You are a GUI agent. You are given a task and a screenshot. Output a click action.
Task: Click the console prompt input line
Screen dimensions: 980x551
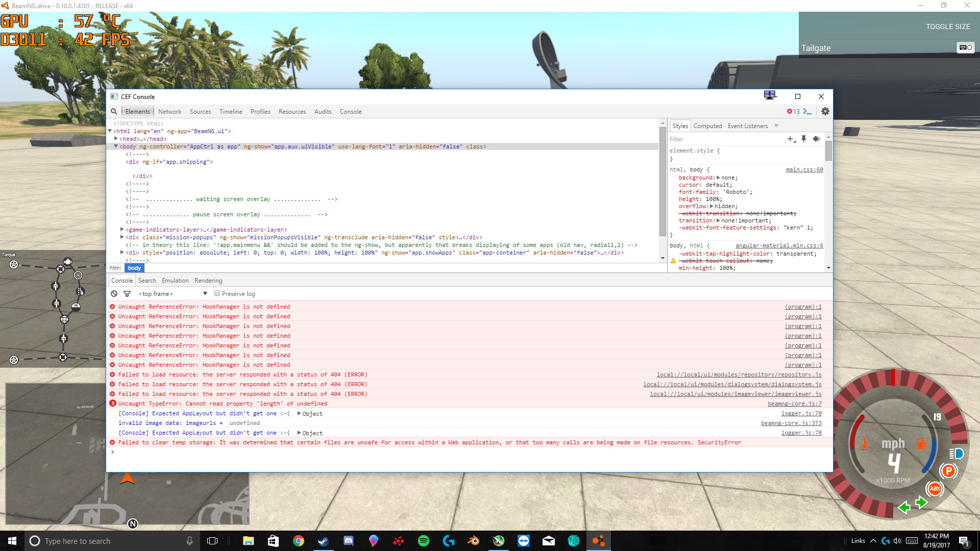point(470,452)
